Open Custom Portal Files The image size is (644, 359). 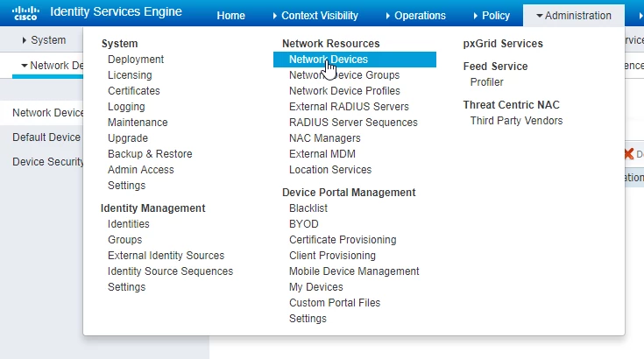pyautogui.click(x=335, y=303)
